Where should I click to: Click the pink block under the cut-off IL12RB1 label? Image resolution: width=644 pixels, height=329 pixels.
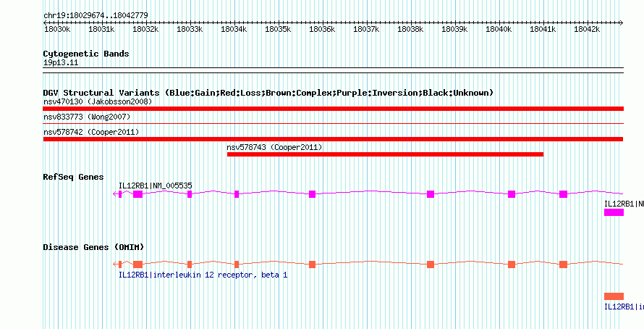614,212
